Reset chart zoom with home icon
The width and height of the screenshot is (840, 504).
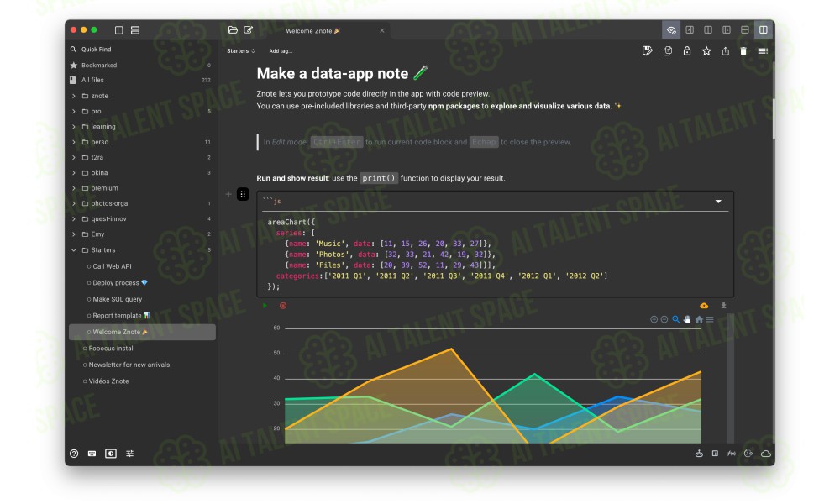tap(699, 319)
